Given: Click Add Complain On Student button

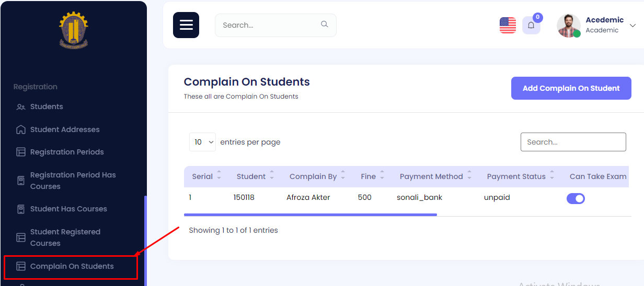Looking at the screenshot, I should [571, 88].
